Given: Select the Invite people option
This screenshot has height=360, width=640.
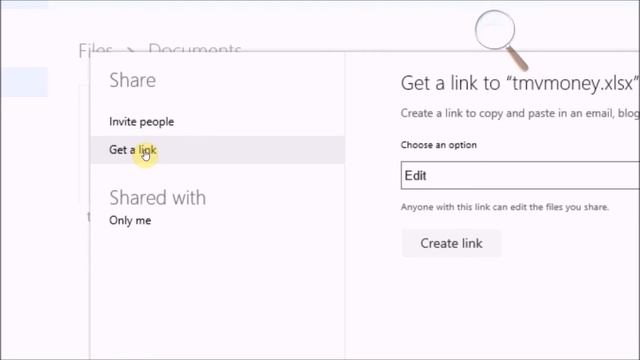Looking at the screenshot, I should coord(141,122).
